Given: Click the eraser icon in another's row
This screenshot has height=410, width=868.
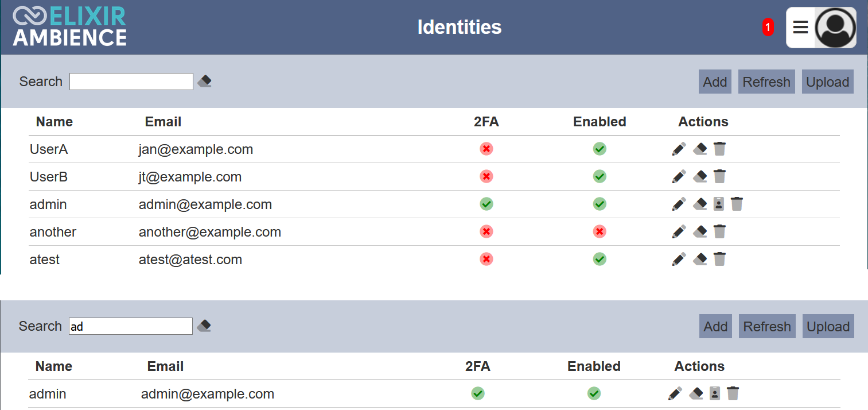Looking at the screenshot, I should pos(699,231).
